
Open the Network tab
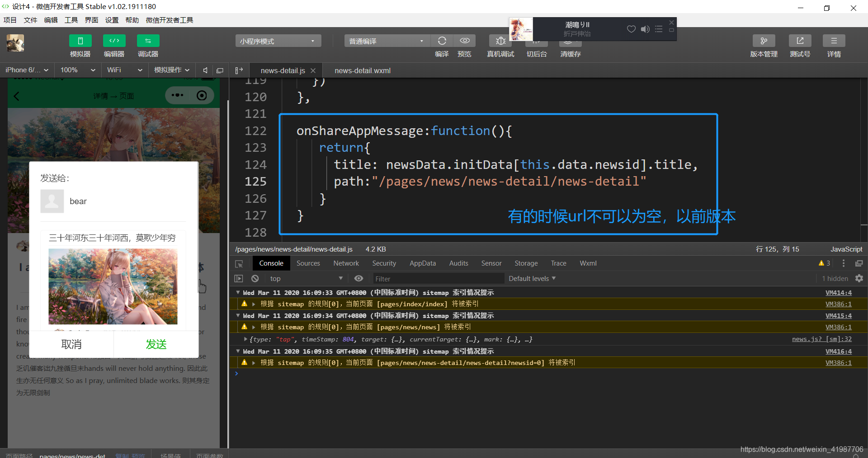point(346,263)
